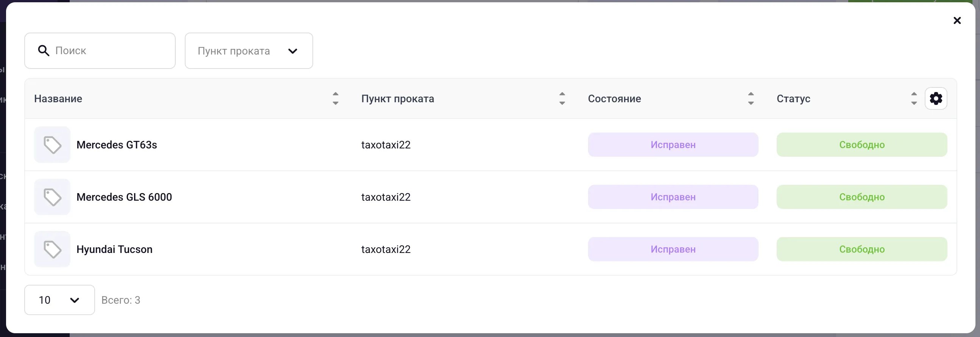
Task: Close the vehicle selection dialog
Action: 957,20
